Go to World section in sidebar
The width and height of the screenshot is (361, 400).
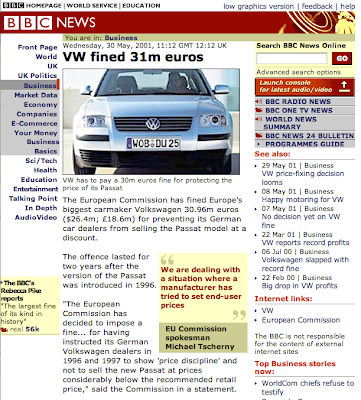pyautogui.click(x=46, y=57)
